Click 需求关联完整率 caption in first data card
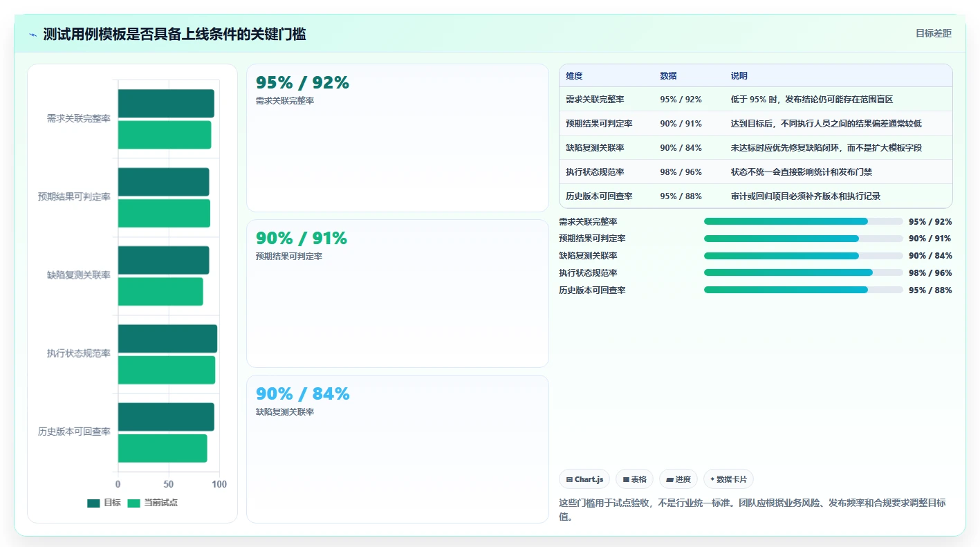980x547 pixels. point(285,101)
